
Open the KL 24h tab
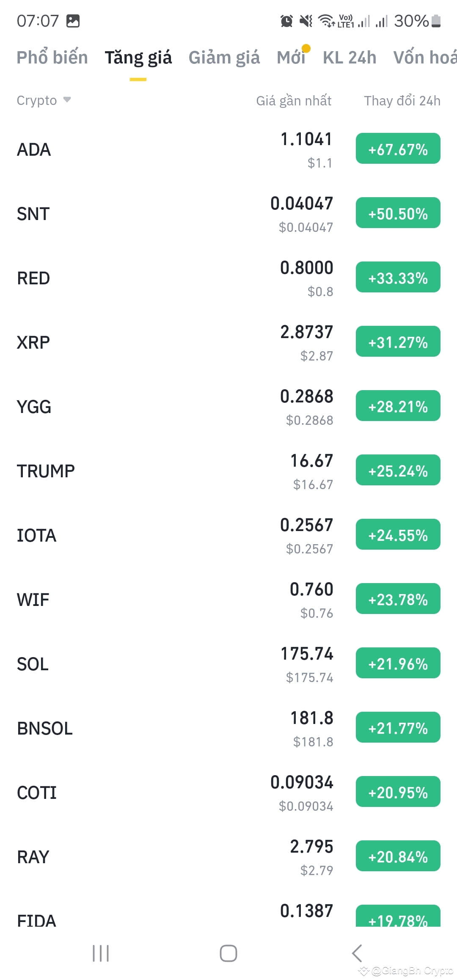350,58
